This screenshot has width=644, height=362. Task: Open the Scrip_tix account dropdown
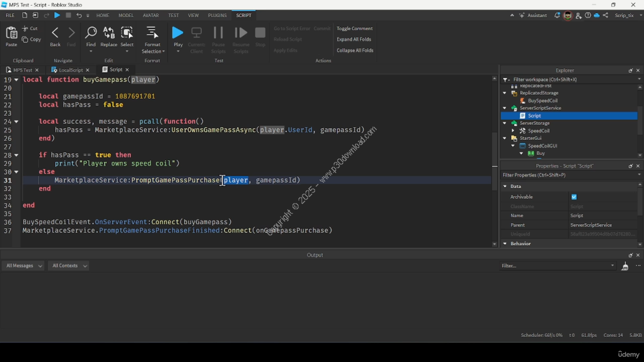coord(627,15)
